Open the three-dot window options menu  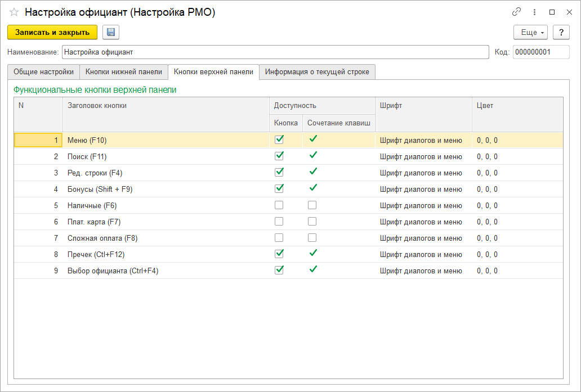click(534, 12)
